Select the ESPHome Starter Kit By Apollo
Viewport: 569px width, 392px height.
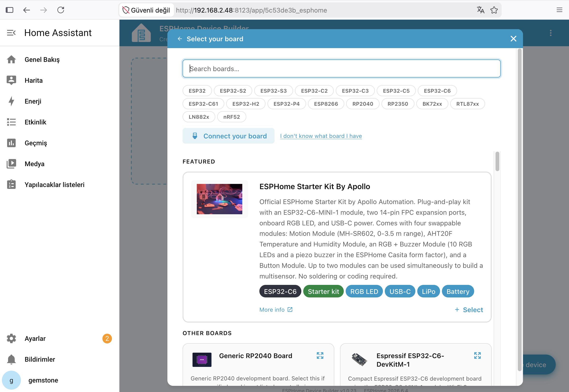(x=469, y=310)
